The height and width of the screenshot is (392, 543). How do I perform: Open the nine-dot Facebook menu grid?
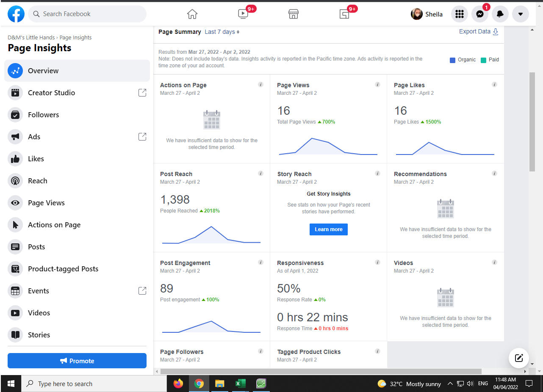tap(459, 14)
